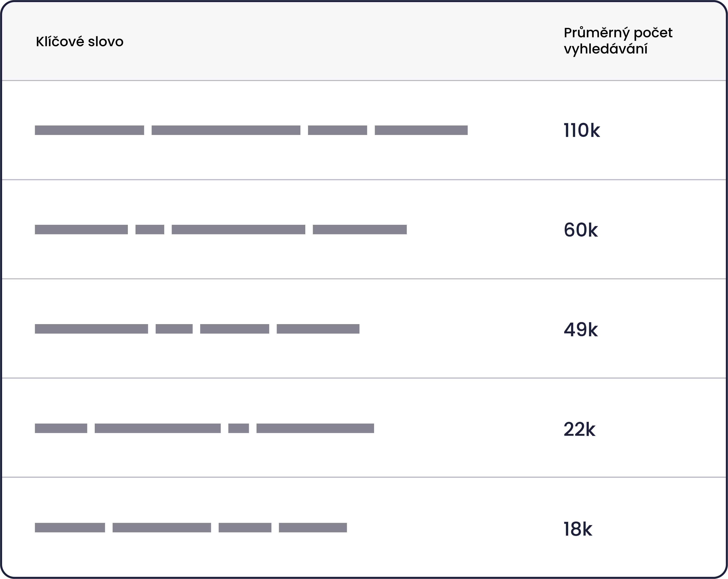The height and width of the screenshot is (579, 728).
Task: Click the second placeholder bar in the 18k row
Action: click(162, 528)
